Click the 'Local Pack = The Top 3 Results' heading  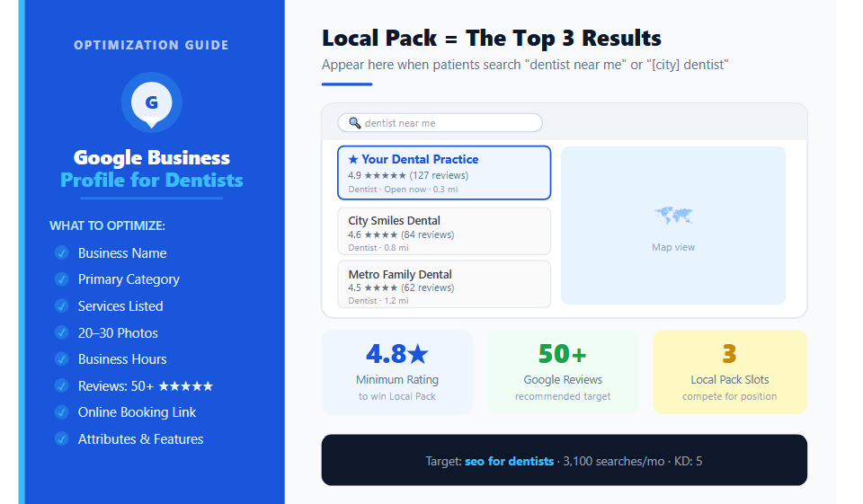tap(492, 38)
